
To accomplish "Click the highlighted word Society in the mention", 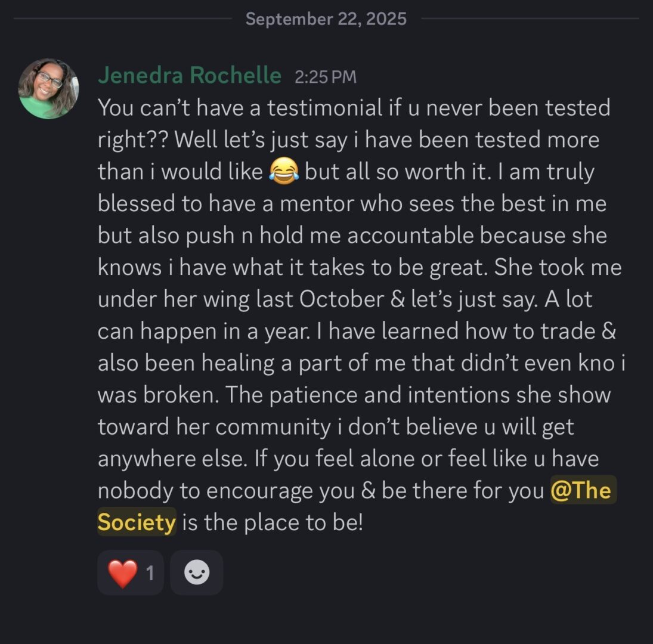I will [x=137, y=522].
